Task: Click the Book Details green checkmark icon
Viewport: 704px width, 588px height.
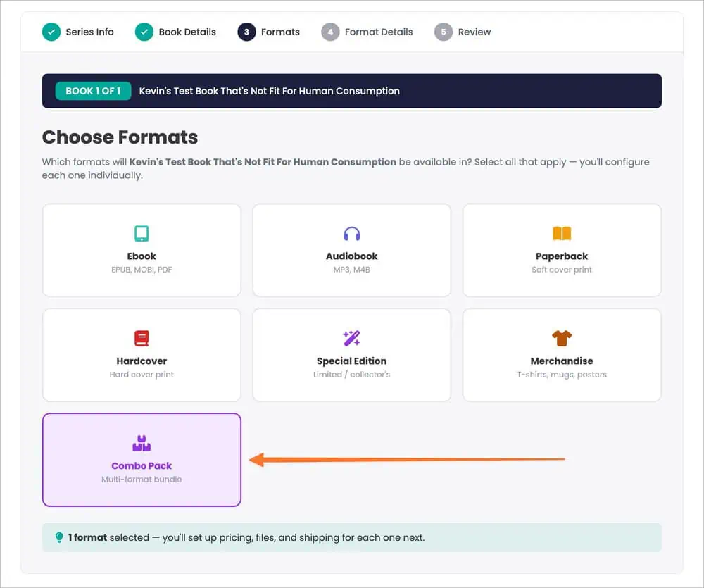Action: [144, 32]
